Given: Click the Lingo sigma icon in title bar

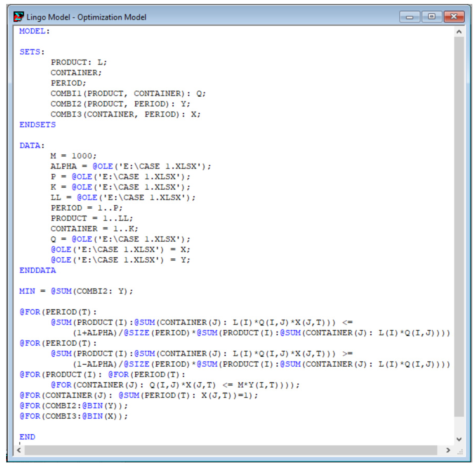Looking at the screenshot, I should (19, 17).
